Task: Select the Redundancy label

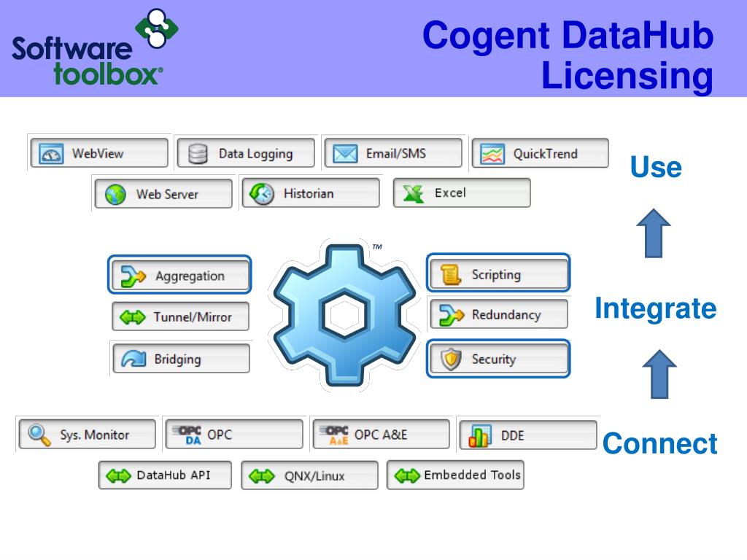Action: (506, 315)
